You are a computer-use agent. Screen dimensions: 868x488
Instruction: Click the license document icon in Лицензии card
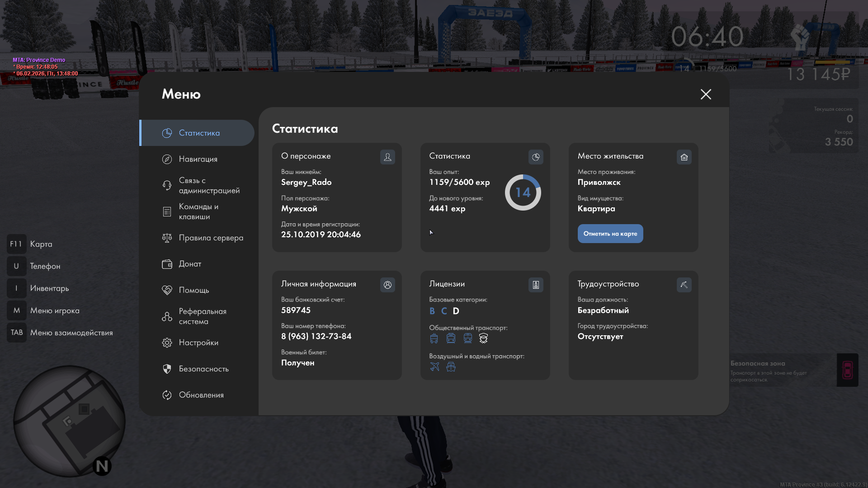click(x=536, y=285)
